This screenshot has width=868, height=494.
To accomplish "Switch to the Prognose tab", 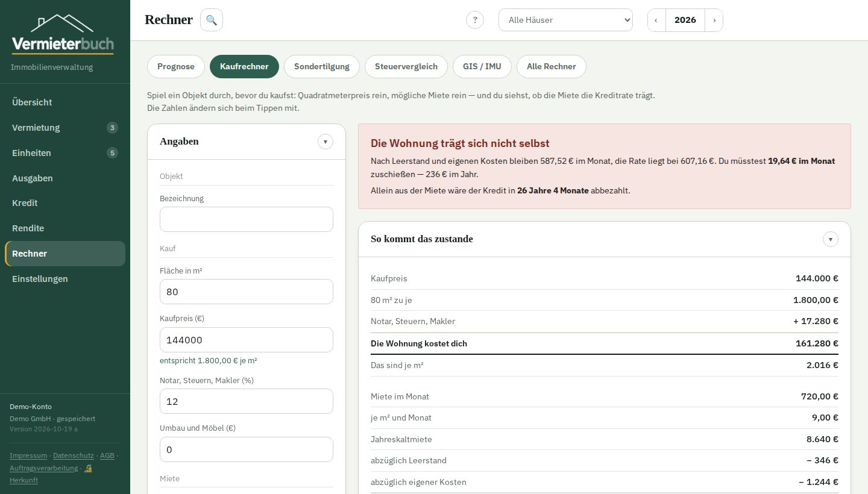I will (x=176, y=66).
